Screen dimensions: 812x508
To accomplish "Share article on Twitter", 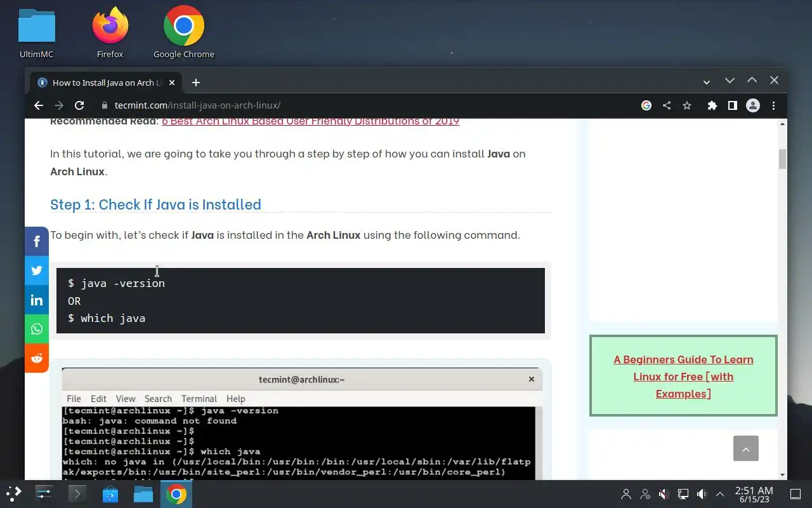I will 37,271.
